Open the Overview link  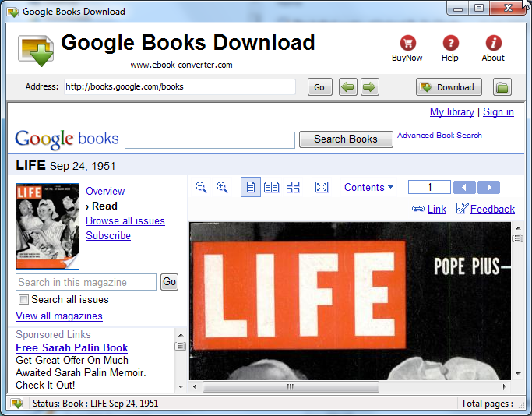[105, 191]
